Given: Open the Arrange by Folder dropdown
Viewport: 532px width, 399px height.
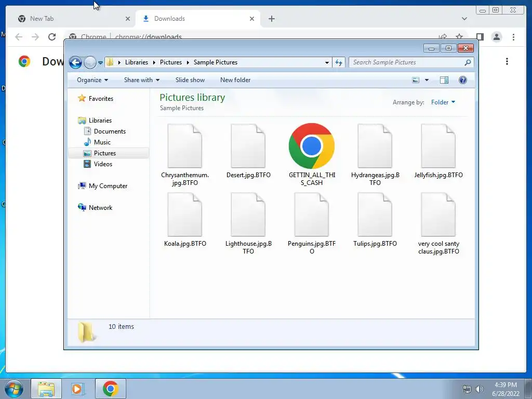Looking at the screenshot, I should tap(443, 102).
